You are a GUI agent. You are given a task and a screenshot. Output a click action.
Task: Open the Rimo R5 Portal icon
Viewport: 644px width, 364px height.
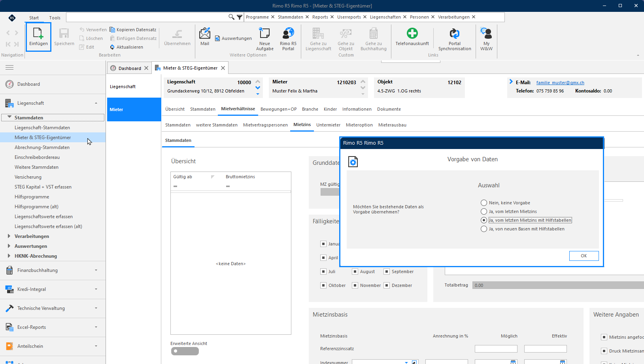[288, 33]
